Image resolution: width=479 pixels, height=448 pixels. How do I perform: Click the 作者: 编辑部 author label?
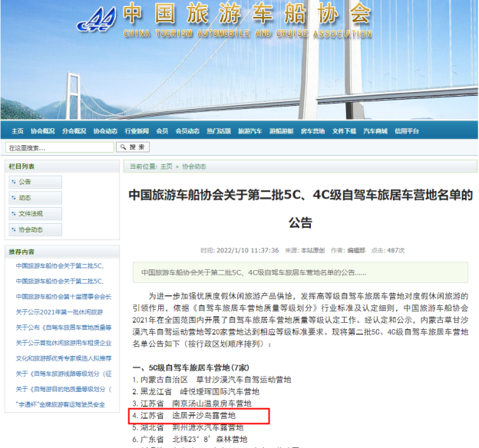[x=348, y=250]
